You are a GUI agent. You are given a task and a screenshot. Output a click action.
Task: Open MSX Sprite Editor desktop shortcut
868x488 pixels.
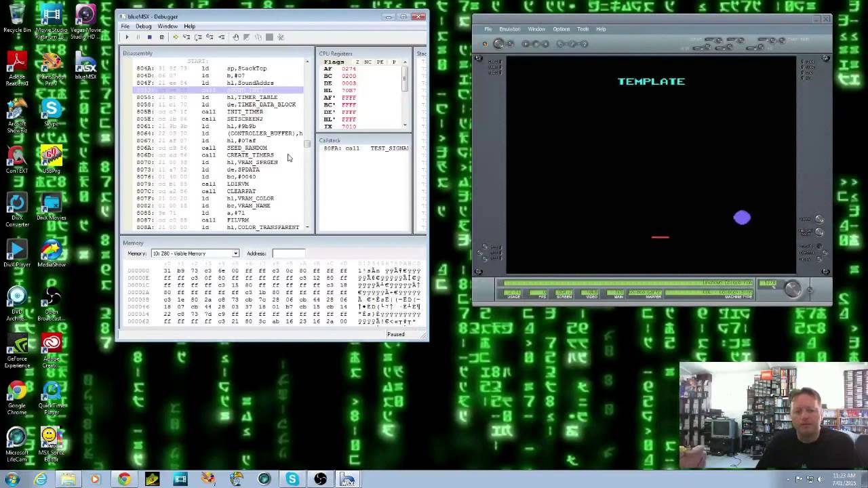[51, 445]
